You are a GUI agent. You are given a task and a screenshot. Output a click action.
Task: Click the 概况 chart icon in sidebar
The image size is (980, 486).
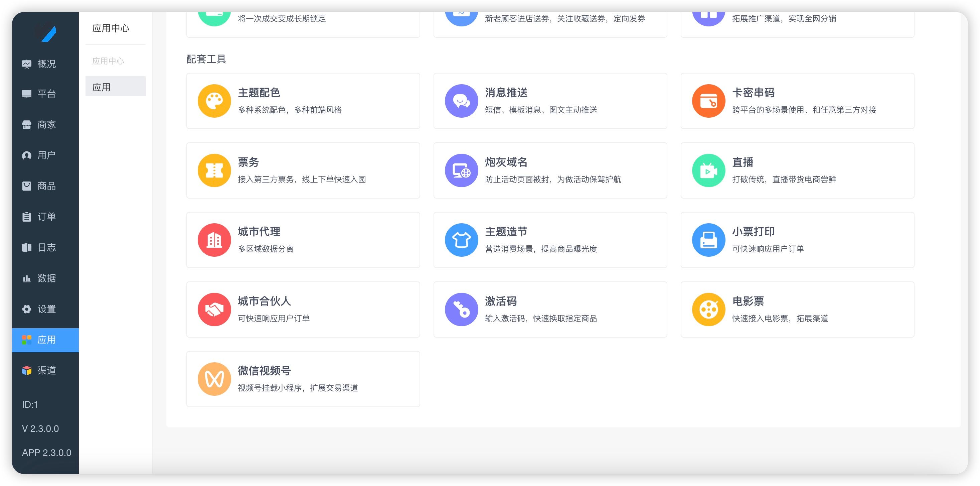coord(27,64)
